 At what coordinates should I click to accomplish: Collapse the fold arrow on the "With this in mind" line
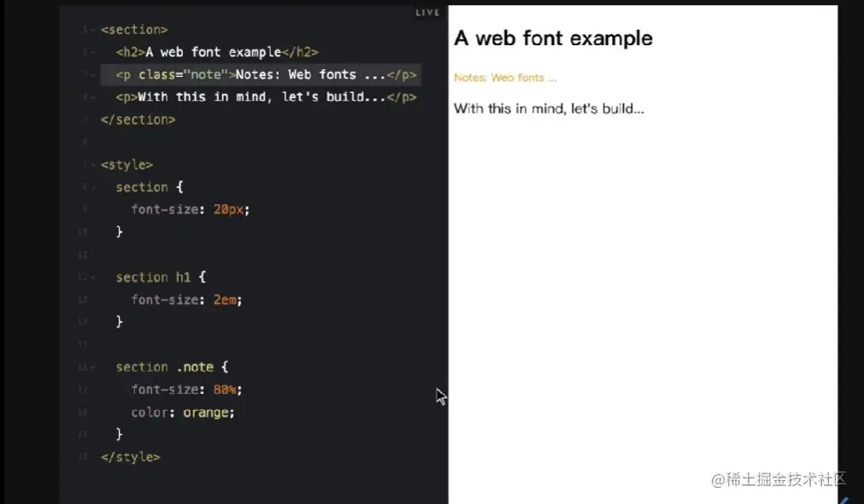(92, 97)
